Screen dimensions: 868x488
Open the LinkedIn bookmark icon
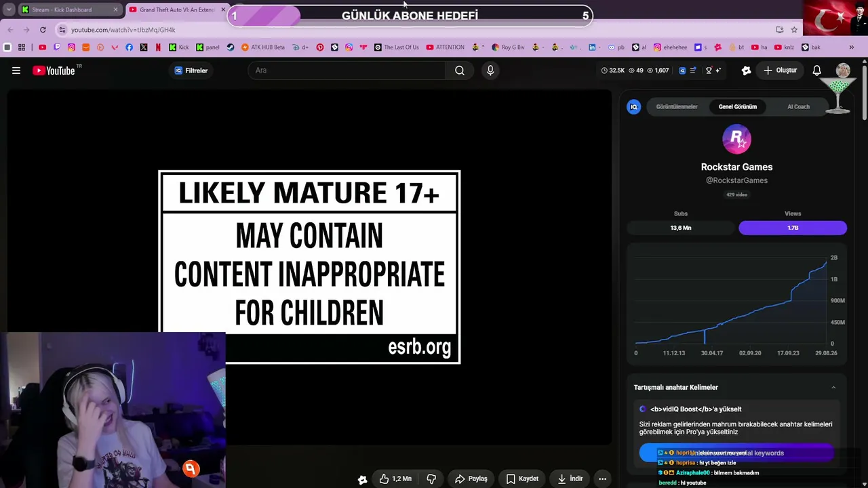coord(592,47)
